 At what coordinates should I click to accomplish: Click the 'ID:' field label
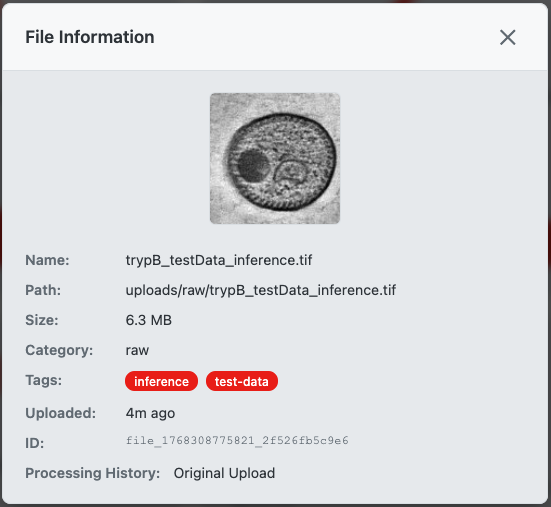[34, 443]
